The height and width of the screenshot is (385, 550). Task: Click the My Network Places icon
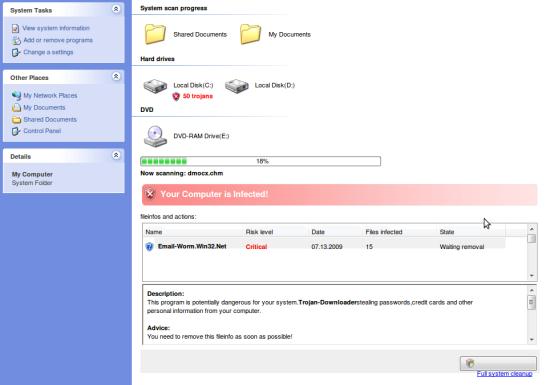[x=16, y=95]
